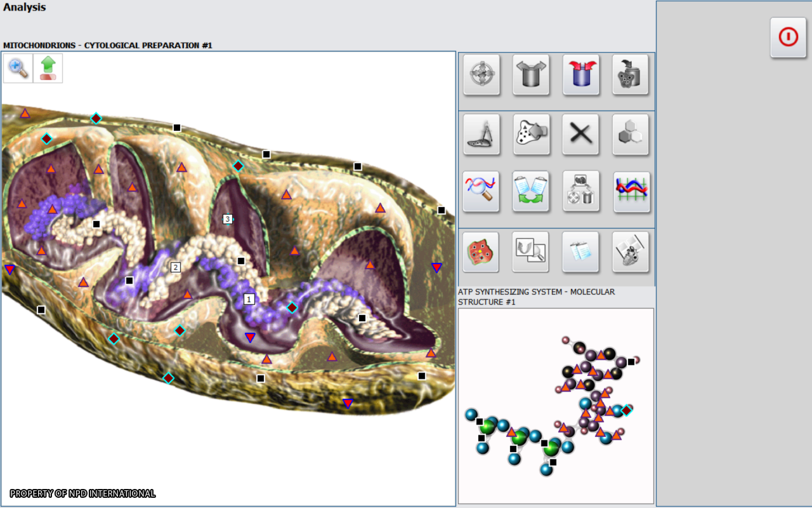Open the curve magnifier analysis icon
The width and height of the screenshot is (812, 508).
pyautogui.click(x=481, y=192)
